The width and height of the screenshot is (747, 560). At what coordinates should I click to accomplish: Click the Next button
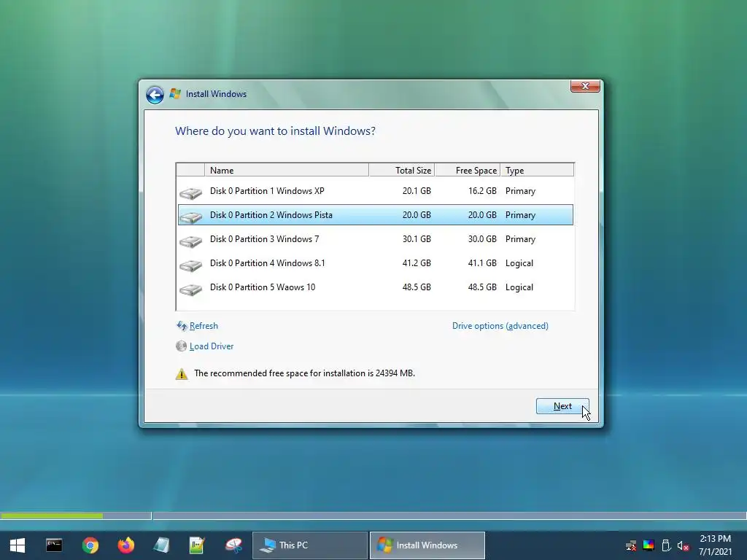pos(562,406)
